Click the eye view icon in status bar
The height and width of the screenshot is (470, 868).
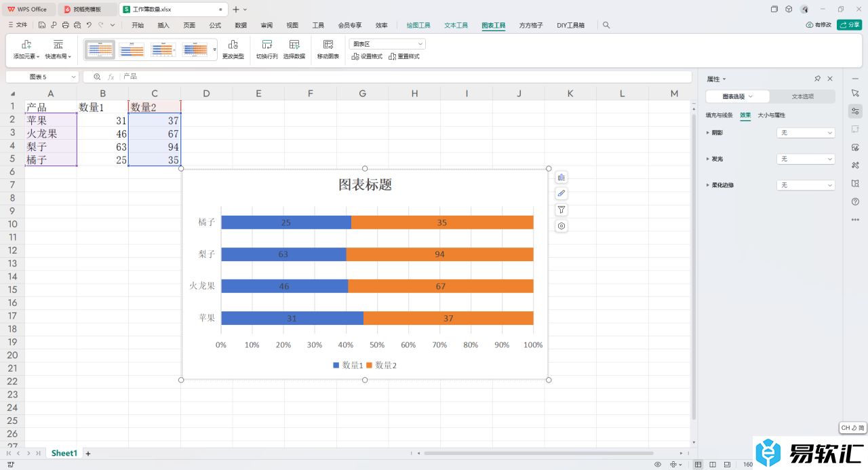tap(658, 465)
